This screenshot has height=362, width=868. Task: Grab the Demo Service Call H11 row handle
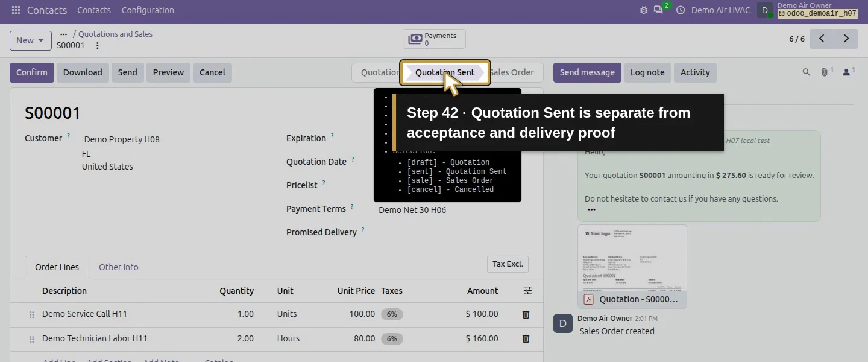tap(32, 315)
